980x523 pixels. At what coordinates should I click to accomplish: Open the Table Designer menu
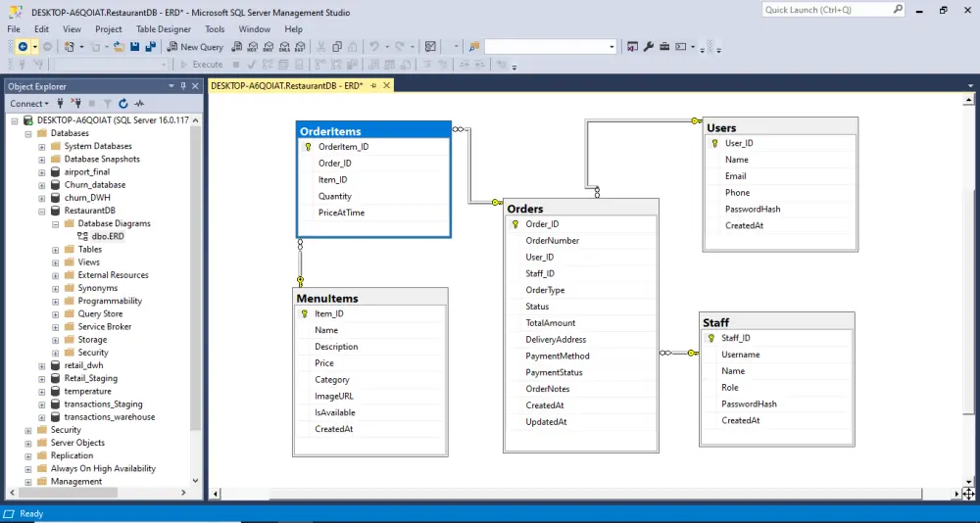pos(164,29)
